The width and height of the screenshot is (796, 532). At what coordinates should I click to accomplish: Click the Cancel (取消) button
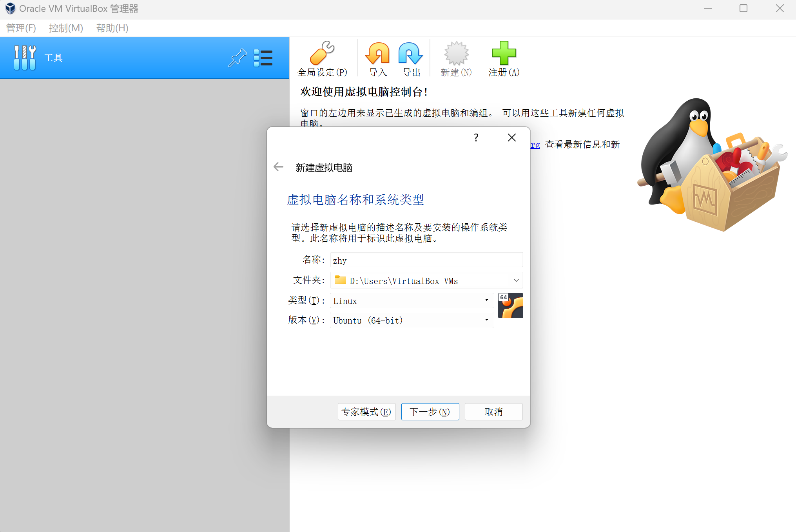pos(494,412)
